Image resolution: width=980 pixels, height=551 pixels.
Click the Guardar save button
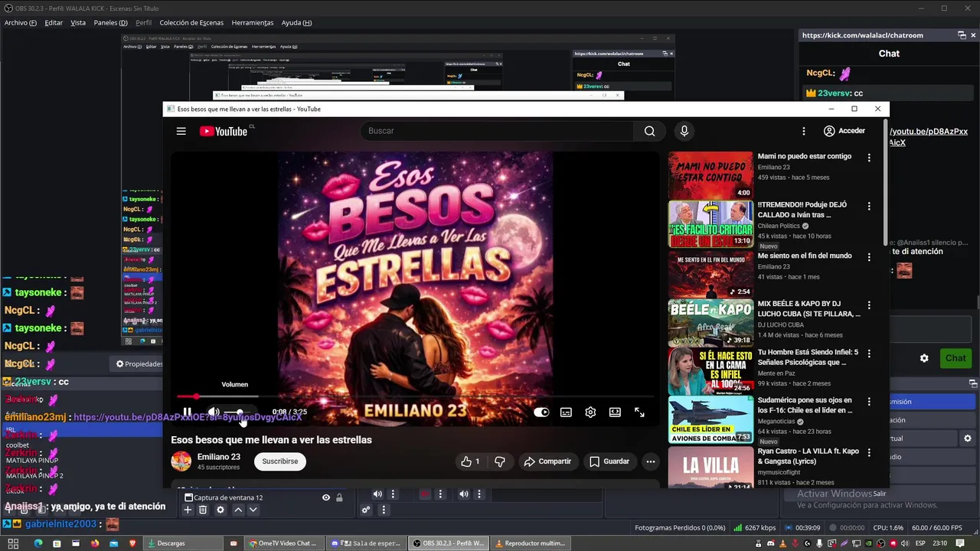[x=609, y=461]
